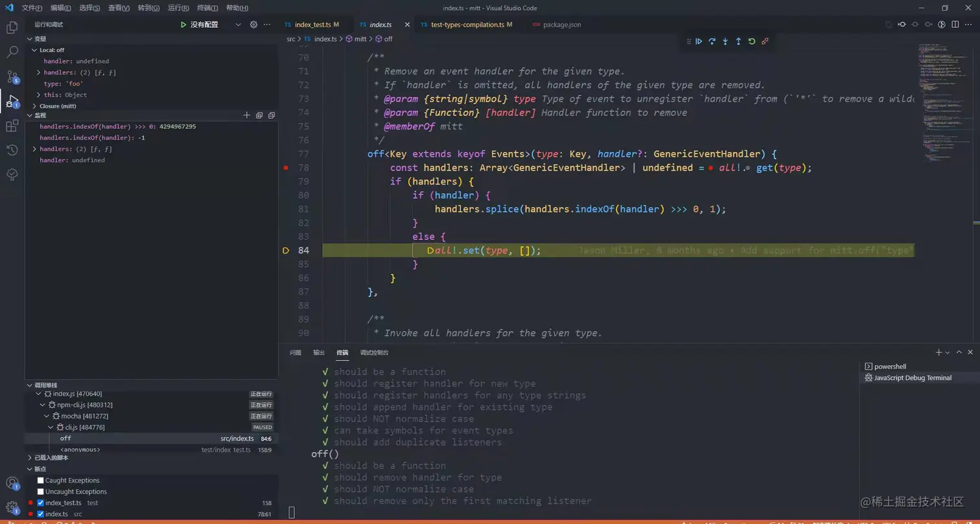Close the index.ts editor tab

click(x=407, y=25)
